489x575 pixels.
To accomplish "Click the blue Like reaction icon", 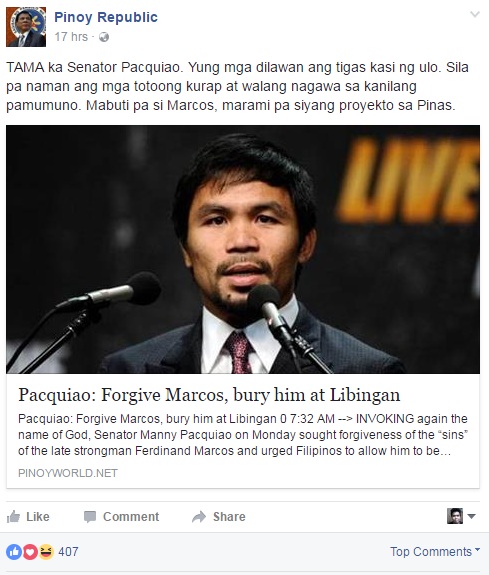I will click(14, 552).
